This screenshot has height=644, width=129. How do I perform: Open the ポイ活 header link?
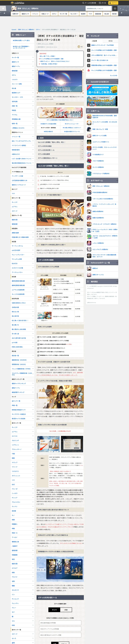coord(102,3)
